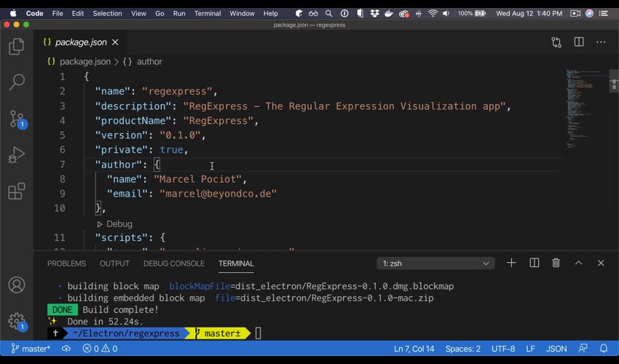
Task: Click the battery status 100% indicator
Action: [472, 13]
